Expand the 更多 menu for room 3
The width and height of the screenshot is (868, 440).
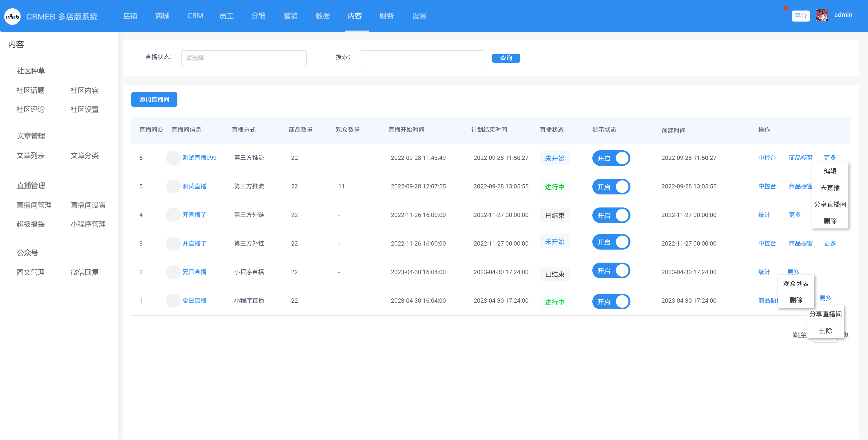click(x=830, y=243)
